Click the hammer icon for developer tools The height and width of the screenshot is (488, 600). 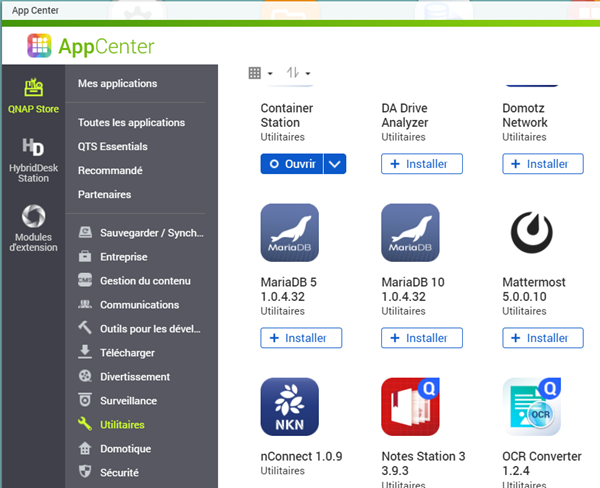pos(85,328)
